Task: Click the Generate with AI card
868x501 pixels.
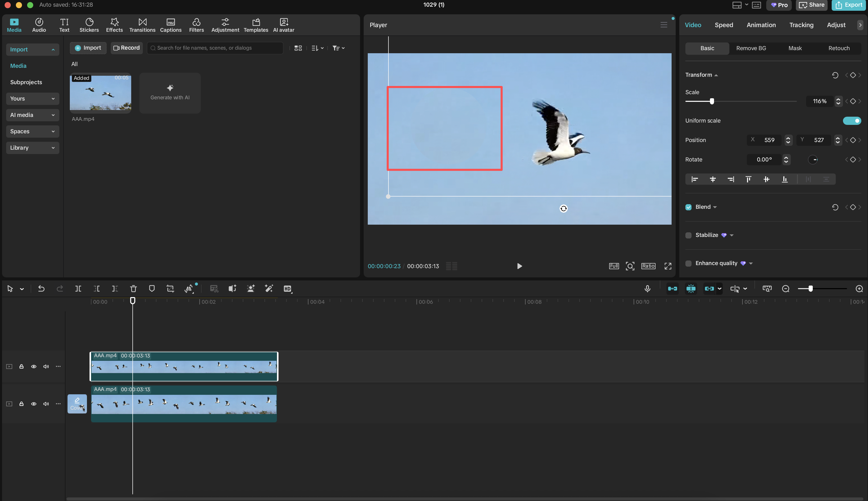Action: click(170, 93)
